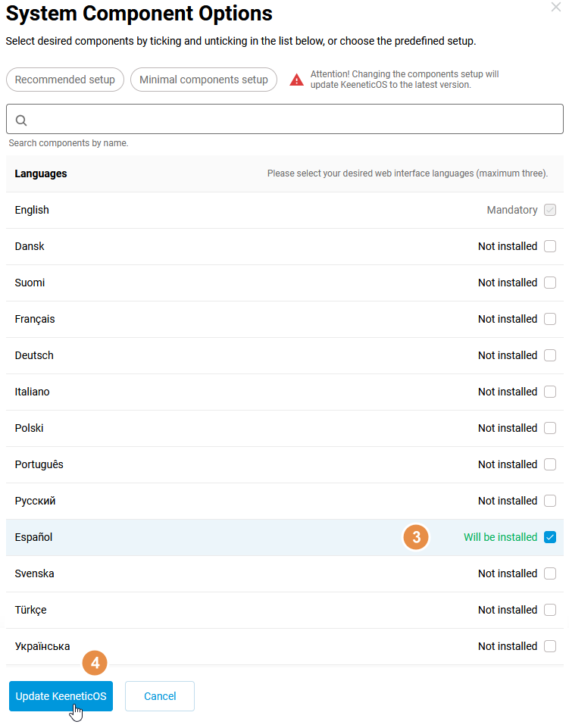
Task: Tick the Dansk language checkbox
Action: (x=550, y=246)
